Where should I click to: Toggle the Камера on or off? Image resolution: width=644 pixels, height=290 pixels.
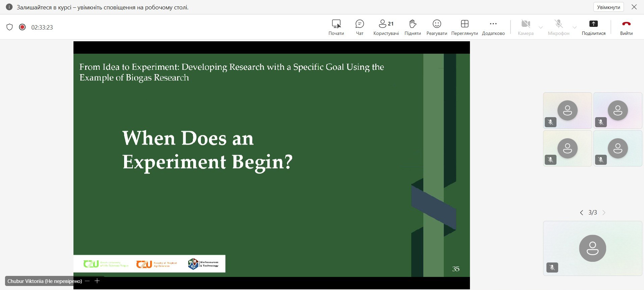tap(525, 27)
